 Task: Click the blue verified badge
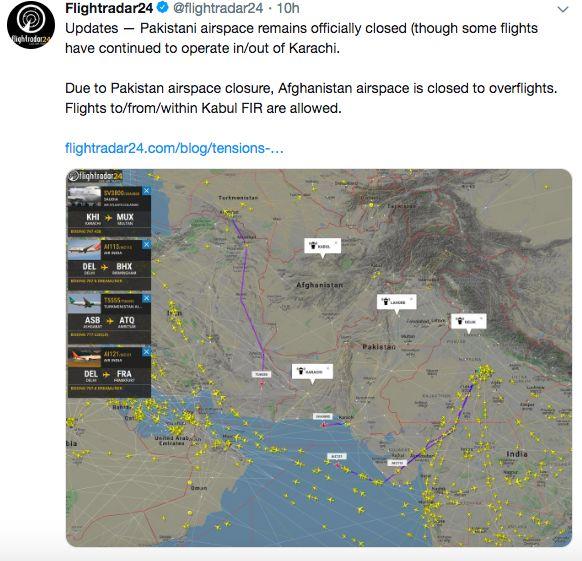(x=162, y=7)
